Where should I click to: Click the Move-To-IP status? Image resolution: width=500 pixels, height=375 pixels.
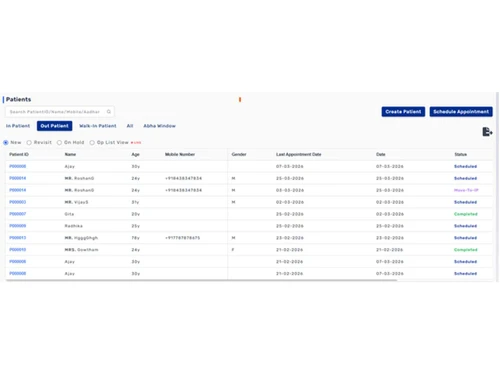coord(466,190)
